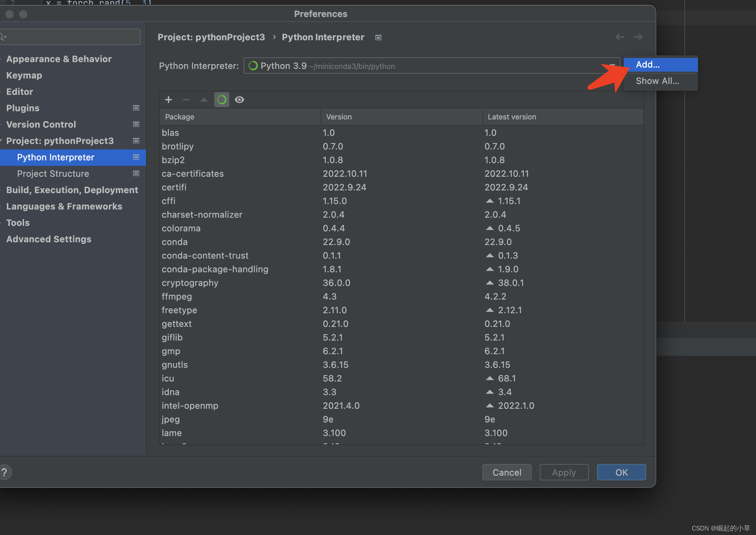Viewport: 756px width, 535px height.
Task: Click the back navigation arrow
Action: point(620,37)
